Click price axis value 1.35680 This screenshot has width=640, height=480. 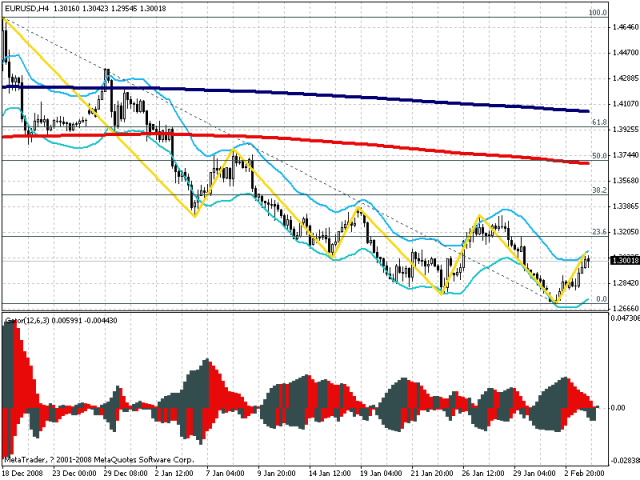tap(625, 181)
